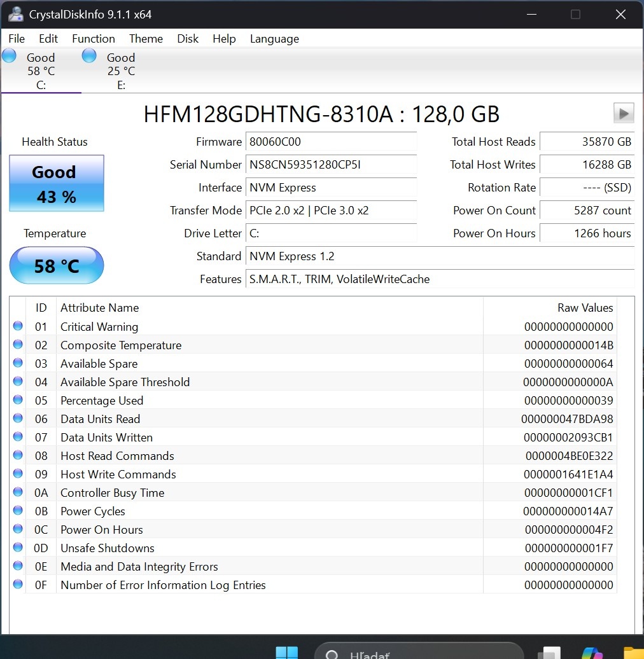Click the status dot beside Percentage Used

(x=17, y=399)
